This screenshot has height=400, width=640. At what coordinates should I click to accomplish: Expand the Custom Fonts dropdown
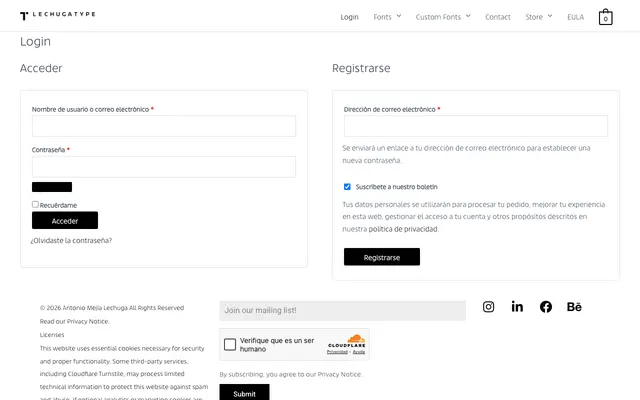point(443,17)
